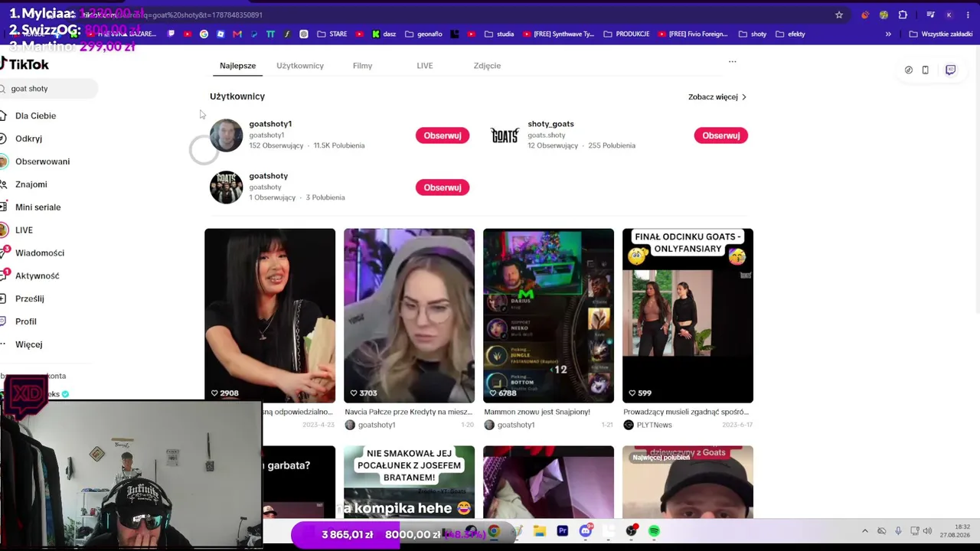Switch to the Zdjęcie tab
The width and height of the screenshot is (980, 551).
487,66
